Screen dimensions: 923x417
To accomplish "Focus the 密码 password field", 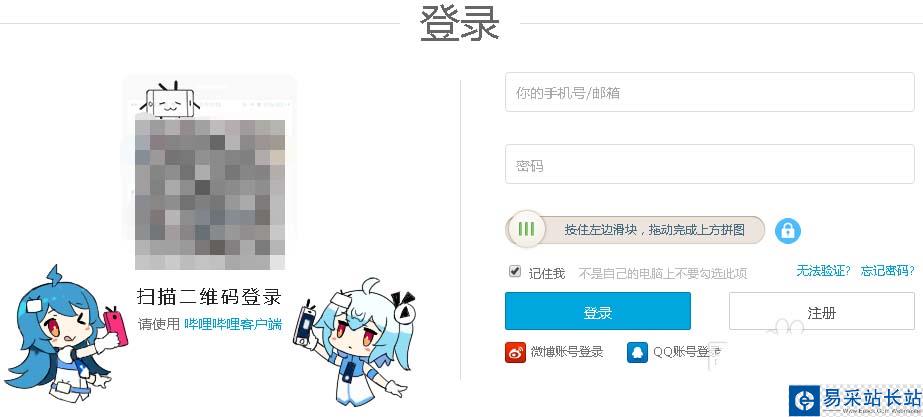I will point(709,164).
